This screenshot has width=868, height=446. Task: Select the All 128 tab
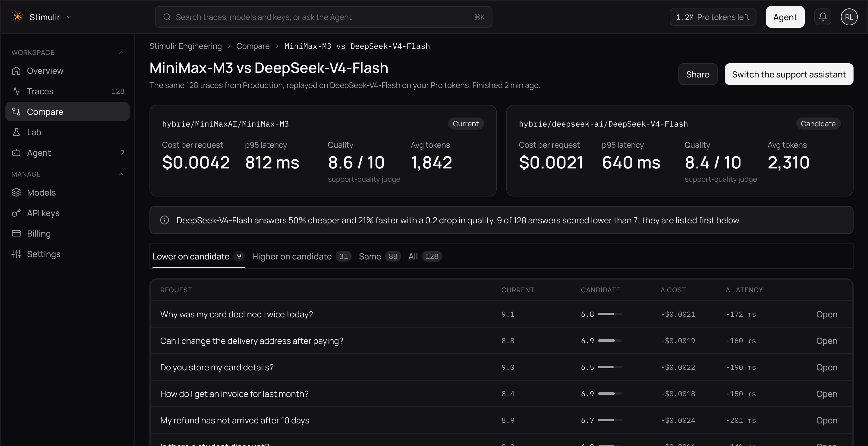tap(425, 257)
